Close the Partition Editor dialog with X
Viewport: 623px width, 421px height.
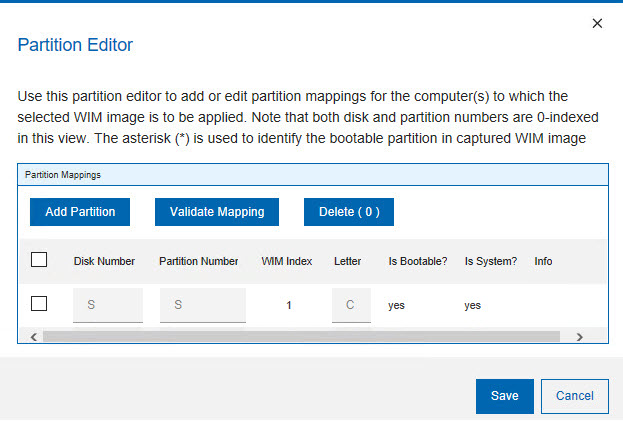[597, 23]
